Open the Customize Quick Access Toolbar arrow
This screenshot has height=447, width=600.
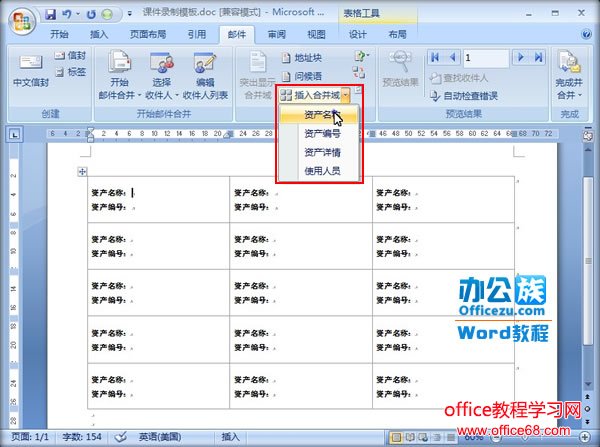click(x=129, y=14)
